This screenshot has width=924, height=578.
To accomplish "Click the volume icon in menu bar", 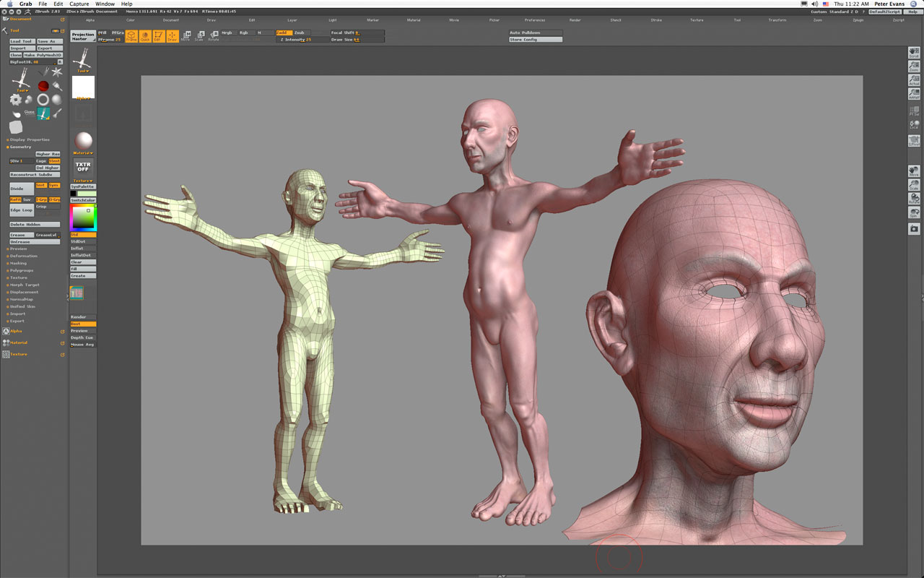I will coord(814,4).
